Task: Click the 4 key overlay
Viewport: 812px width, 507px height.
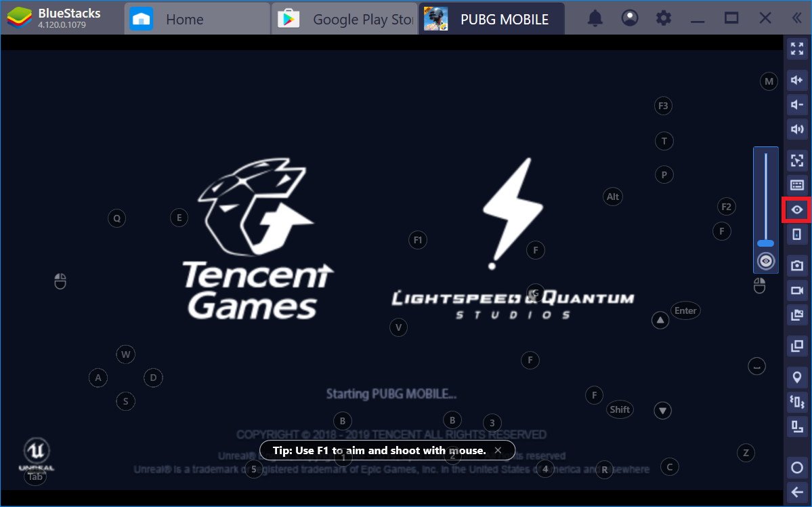Action: coord(544,469)
